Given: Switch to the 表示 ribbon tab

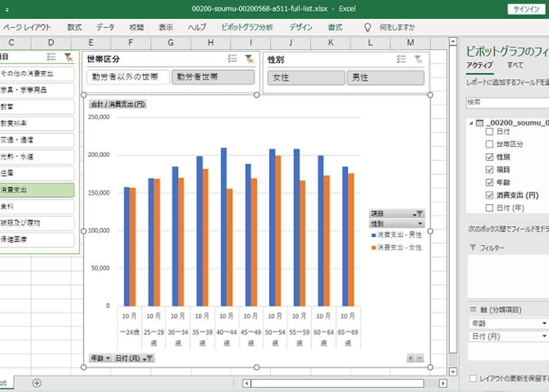Looking at the screenshot, I should click(166, 27).
